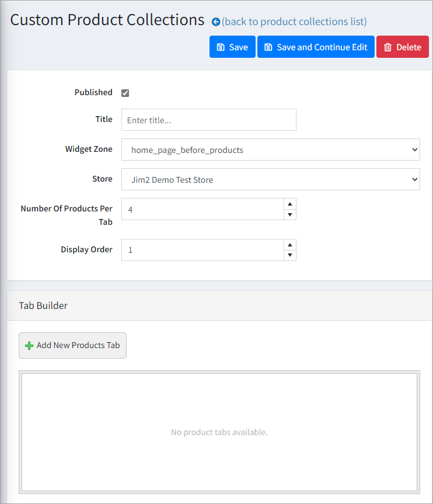Screen dimensions: 433x504
Task: Click the green plus icon for new tab
Action: (29, 346)
